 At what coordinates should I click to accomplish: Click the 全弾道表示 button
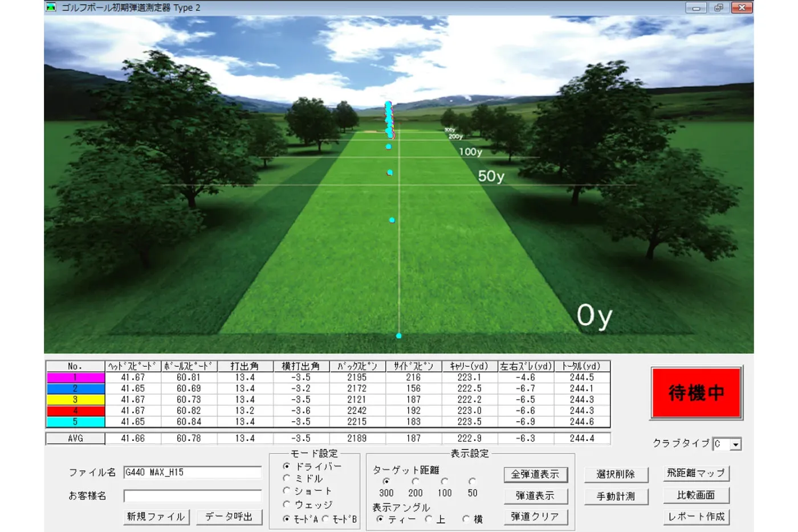coord(535,474)
